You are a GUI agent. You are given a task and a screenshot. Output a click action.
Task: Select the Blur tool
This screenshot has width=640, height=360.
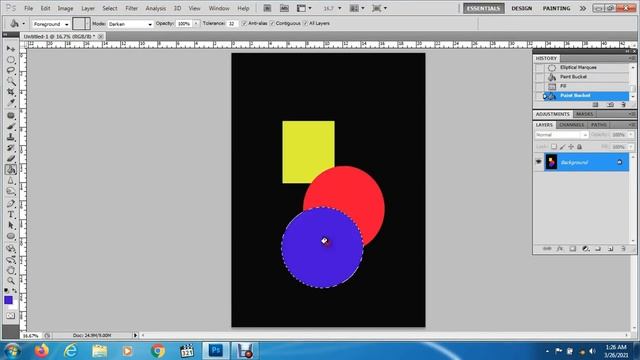11,180
